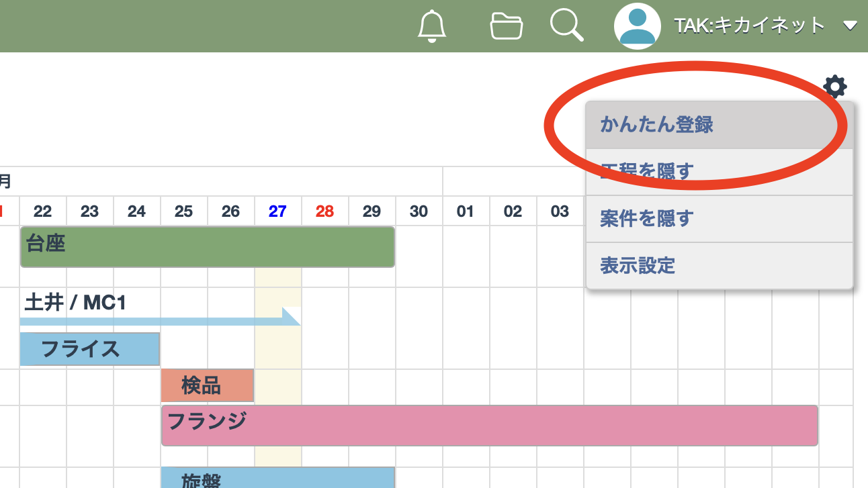This screenshot has width=868, height=488.
Task: Click date 28 in calendar header
Action: (x=324, y=211)
